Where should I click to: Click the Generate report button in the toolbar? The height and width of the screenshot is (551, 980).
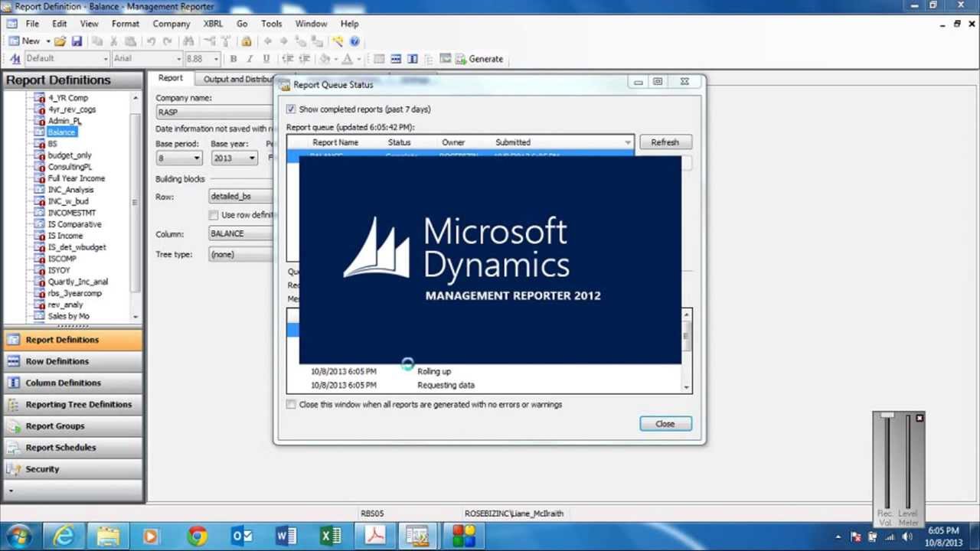pos(479,59)
